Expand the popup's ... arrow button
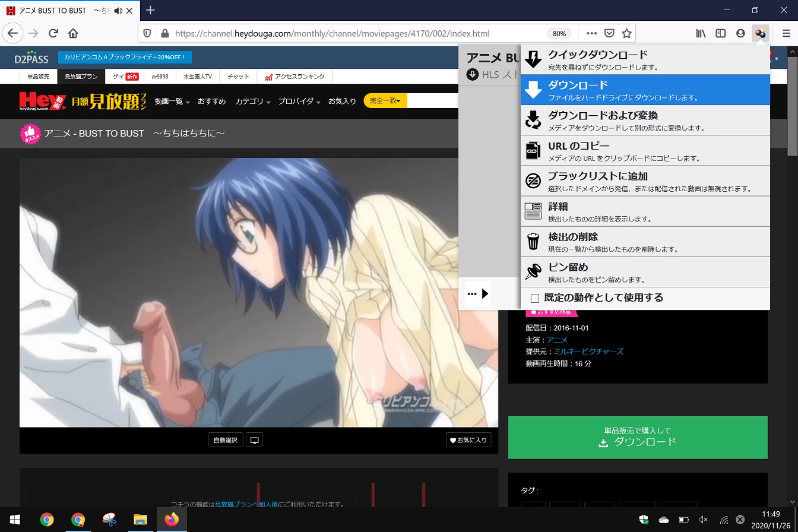798x532 pixels. coord(477,294)
